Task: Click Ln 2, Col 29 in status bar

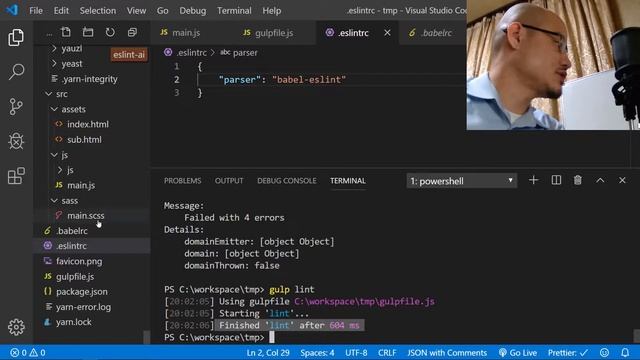Action: tap(268, 353)
